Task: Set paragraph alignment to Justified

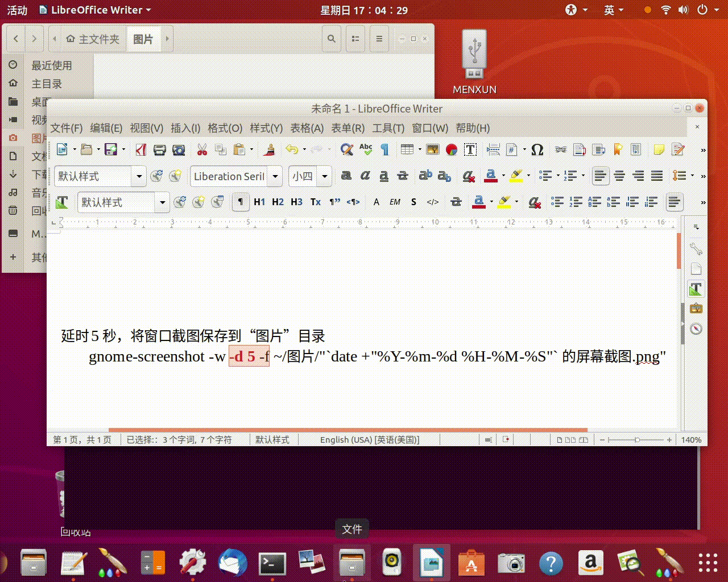Action: [x=657, y=176]
